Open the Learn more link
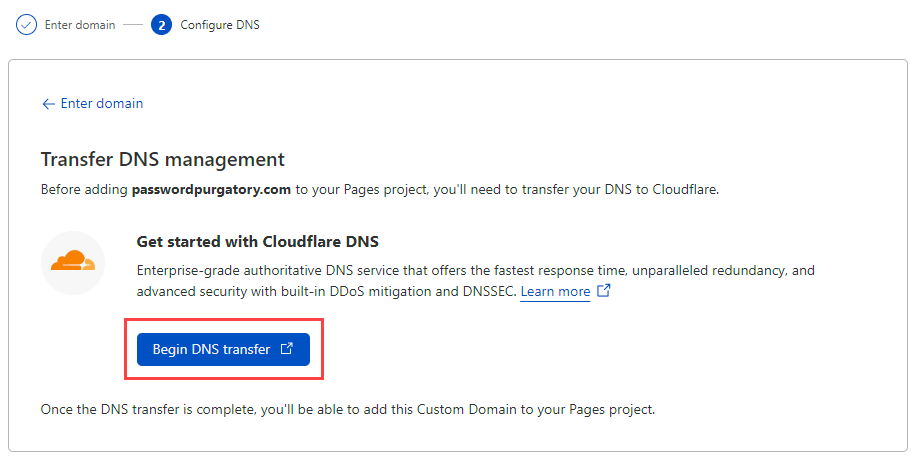917x460 pixels. [x=555, y=291]
